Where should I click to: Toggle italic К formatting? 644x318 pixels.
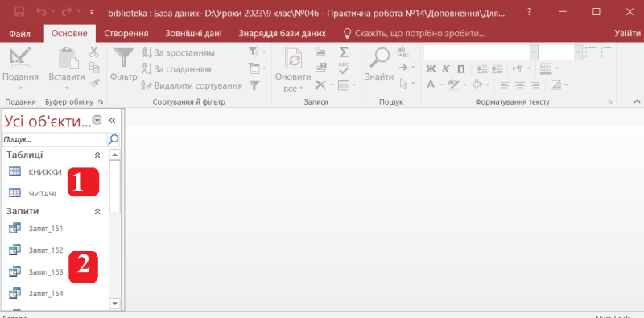pyautogui.click(x=446, y=68)
